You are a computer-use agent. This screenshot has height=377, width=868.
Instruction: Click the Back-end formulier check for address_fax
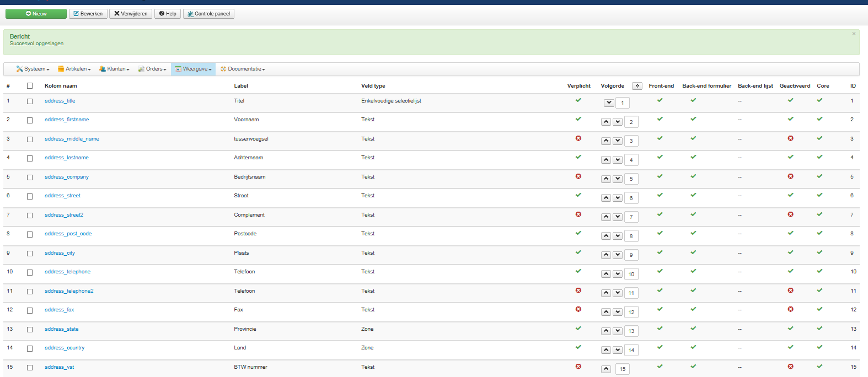tap(693, 309)
